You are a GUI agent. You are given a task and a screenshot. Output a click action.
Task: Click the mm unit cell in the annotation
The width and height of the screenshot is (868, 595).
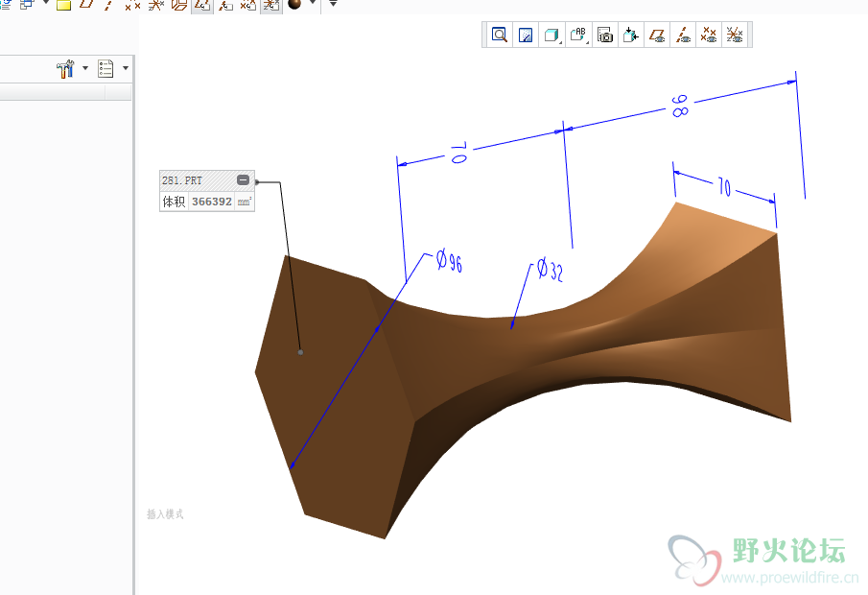[245, 202]
